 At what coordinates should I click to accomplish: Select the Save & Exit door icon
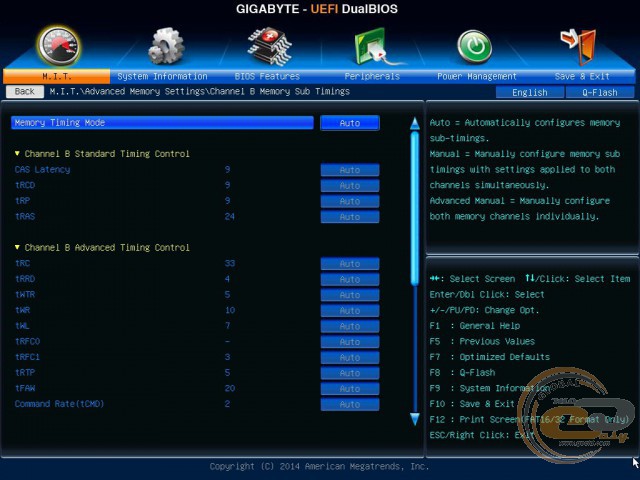pyautogui.click(x=578, y=47)
